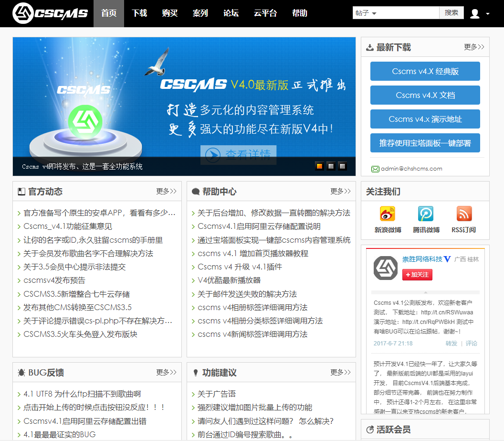The height and width of the screenshot is (441, 504).
Task: Open article Cscms_v4.1功能征集意见
Action: click(67, 226)
